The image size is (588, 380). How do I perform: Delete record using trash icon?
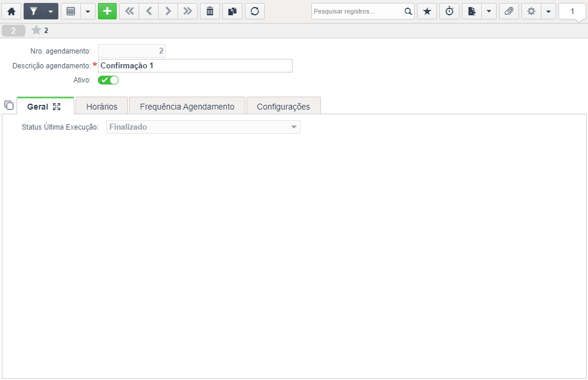pos(210,11)
